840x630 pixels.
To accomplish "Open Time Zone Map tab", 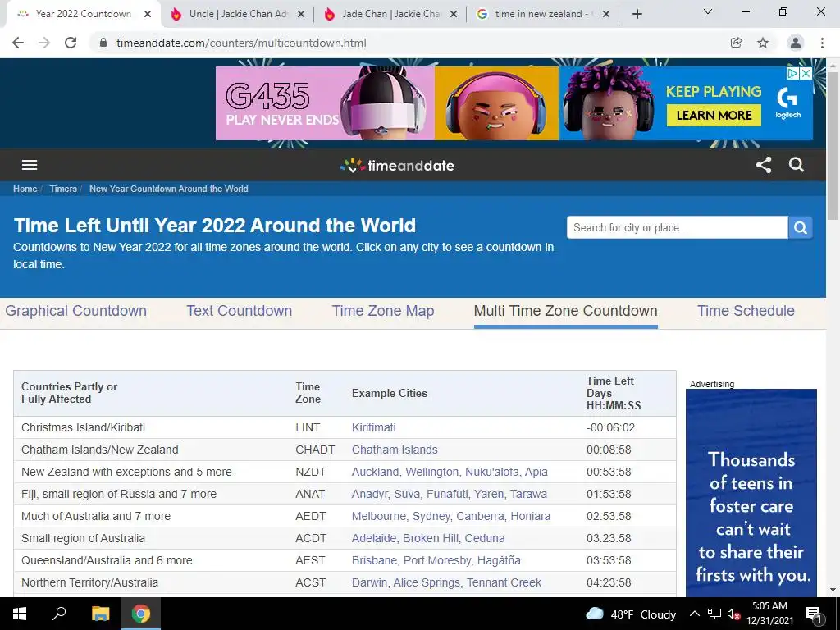I will click(383, 311).
